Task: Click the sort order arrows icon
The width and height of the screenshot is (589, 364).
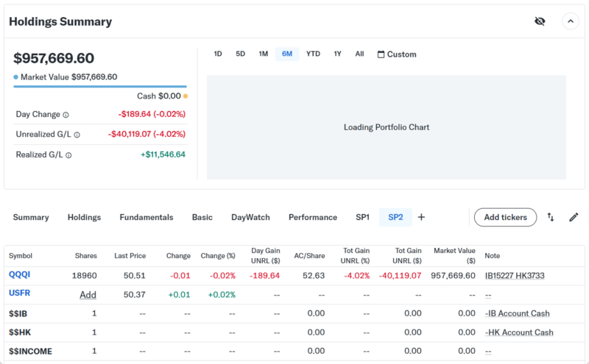Action: click(550, 217)
